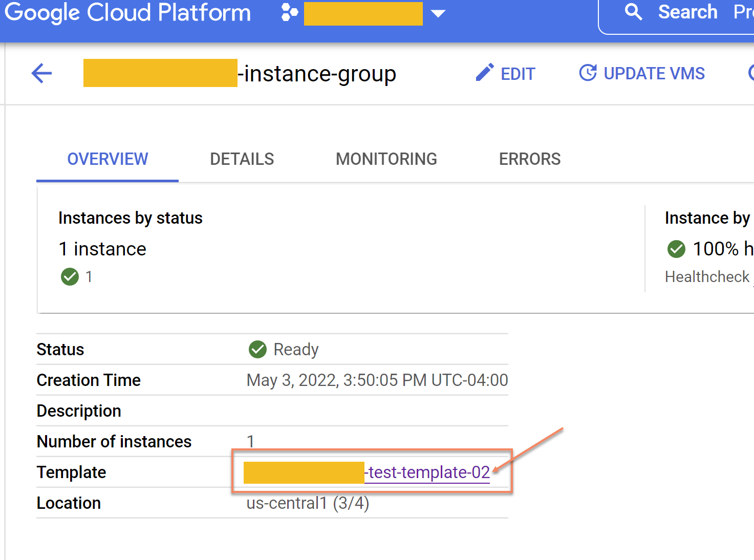Viewport: 754px width, 560px height.
Task: Select the OVERVIEW tab
Action: (x=107, y=159)
